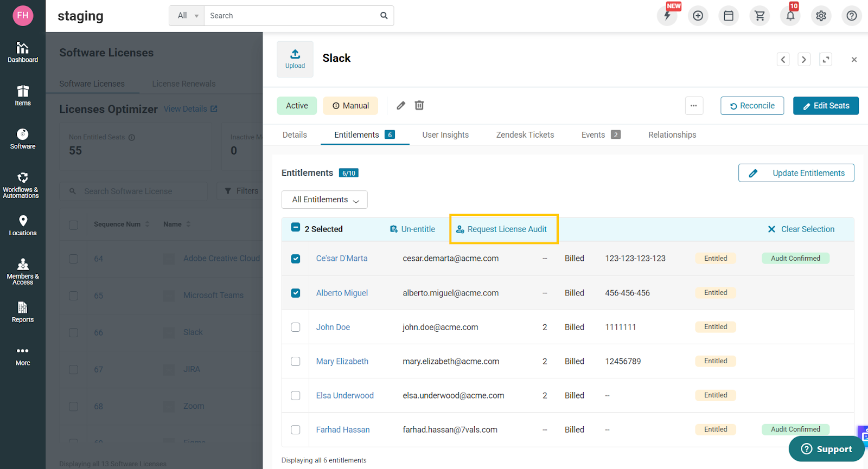Click the Upload icon for Slack
868x469 pixels.
click(x=295, y=59)
